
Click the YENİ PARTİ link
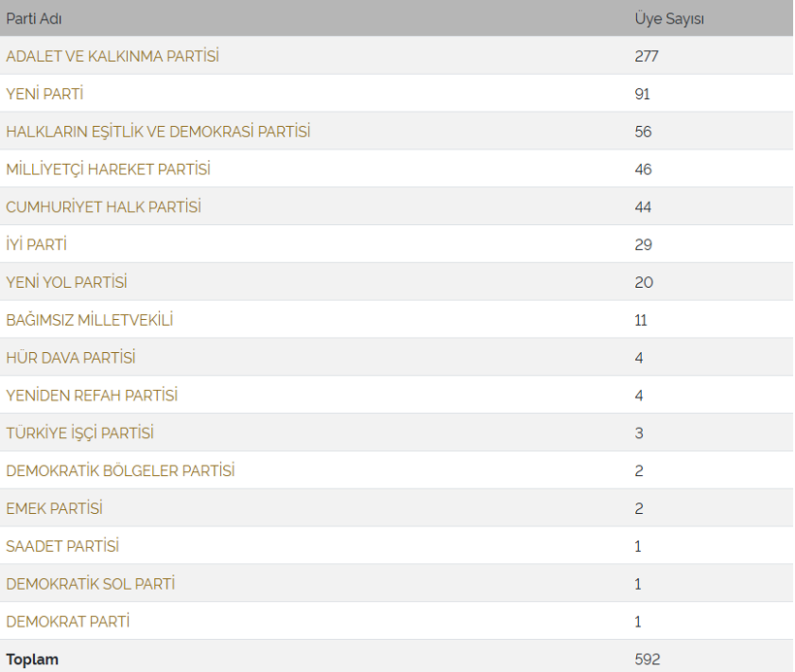[x=45, y=94]
